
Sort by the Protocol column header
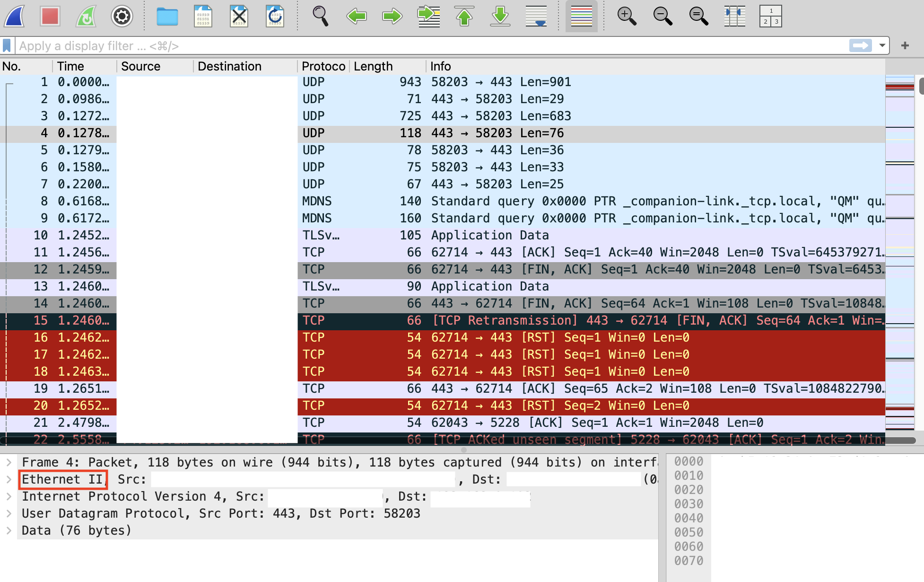click(323, 66)
